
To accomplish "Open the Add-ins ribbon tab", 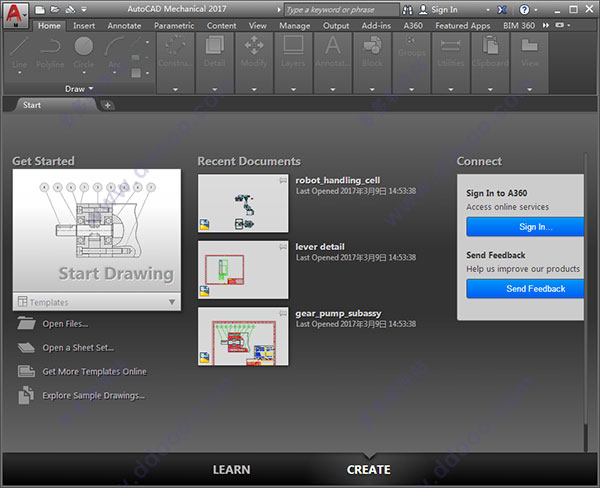I will tap(376, 26).
